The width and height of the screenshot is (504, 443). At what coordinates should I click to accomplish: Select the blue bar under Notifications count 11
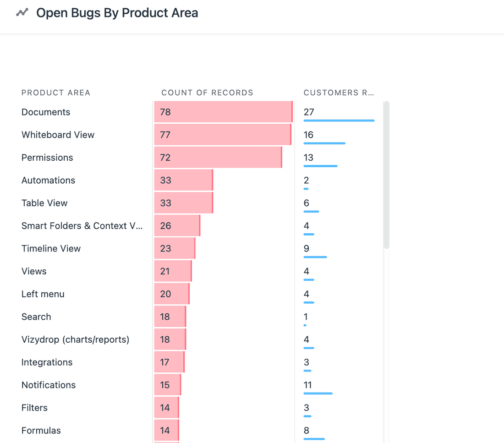coord(318,394)
